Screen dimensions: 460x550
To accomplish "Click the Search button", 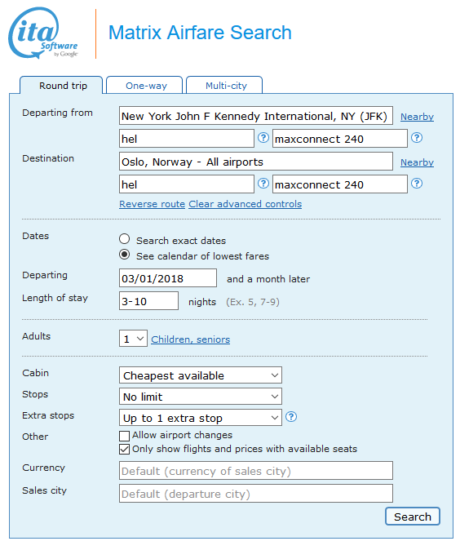I will click(x=412, y=516).
